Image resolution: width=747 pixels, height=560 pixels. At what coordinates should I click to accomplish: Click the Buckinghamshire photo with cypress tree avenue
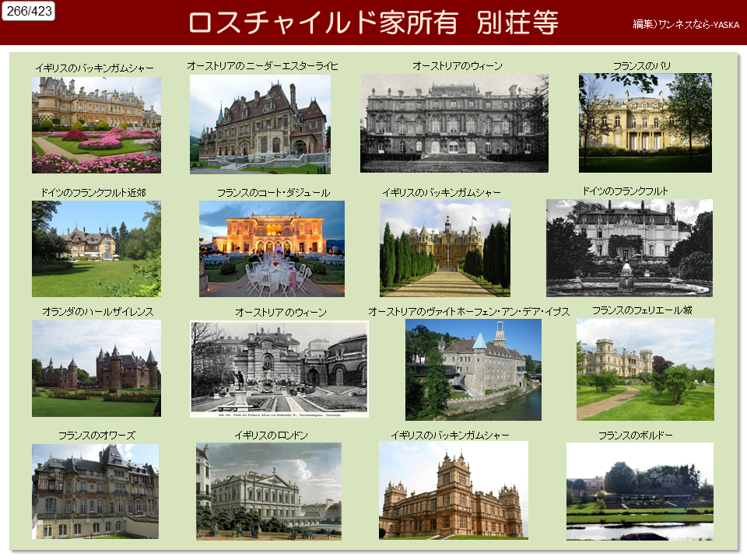[444, 247]
